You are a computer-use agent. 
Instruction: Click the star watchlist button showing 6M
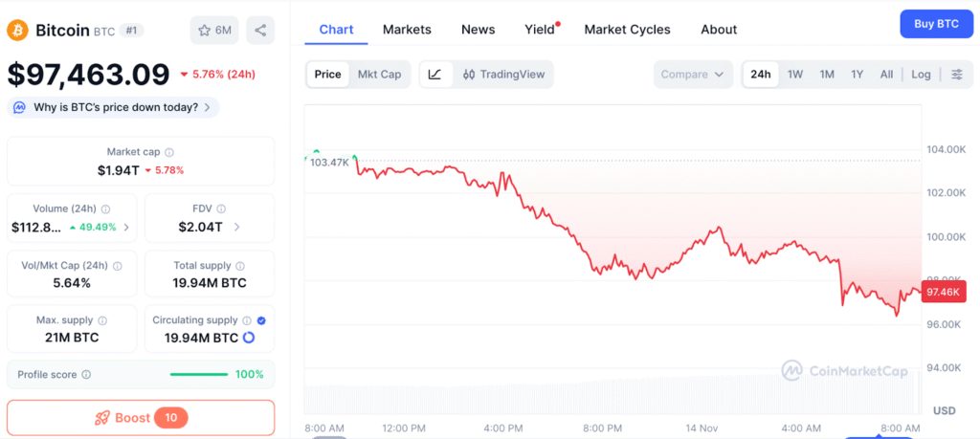[x=214, y=31]
